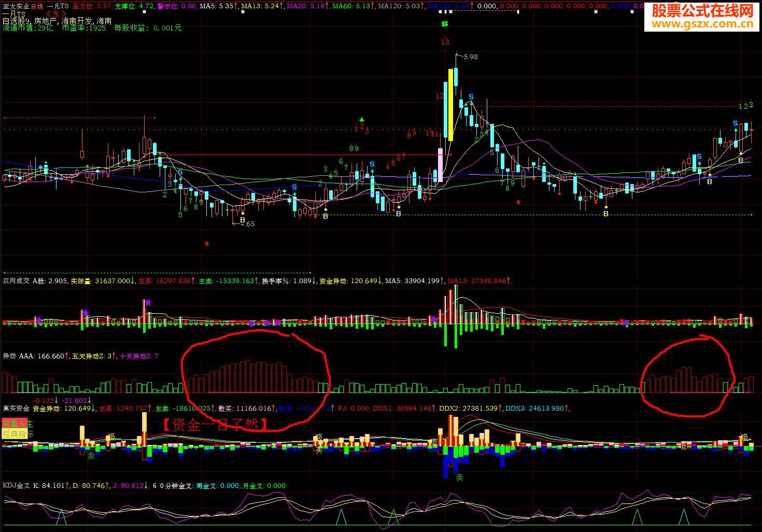Click the 4.65 low price label

(x=247, y=224)
